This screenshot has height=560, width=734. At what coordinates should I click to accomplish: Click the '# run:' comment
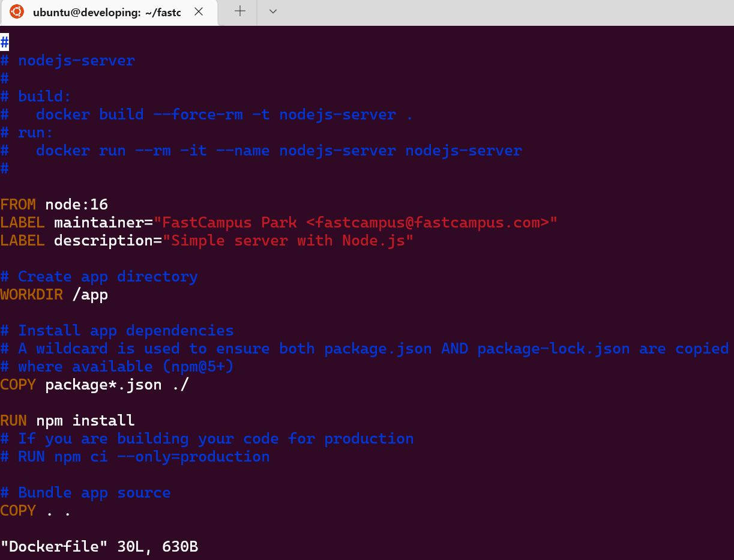[x=27, y=133]
